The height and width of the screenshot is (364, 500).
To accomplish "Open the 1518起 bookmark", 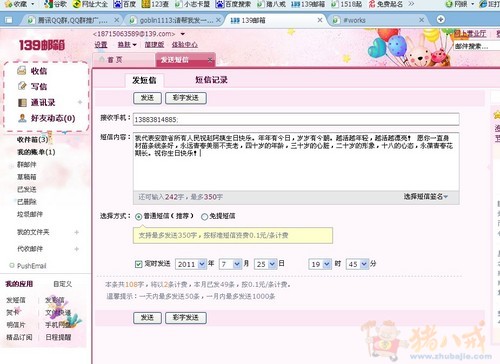I will point(347,4).
